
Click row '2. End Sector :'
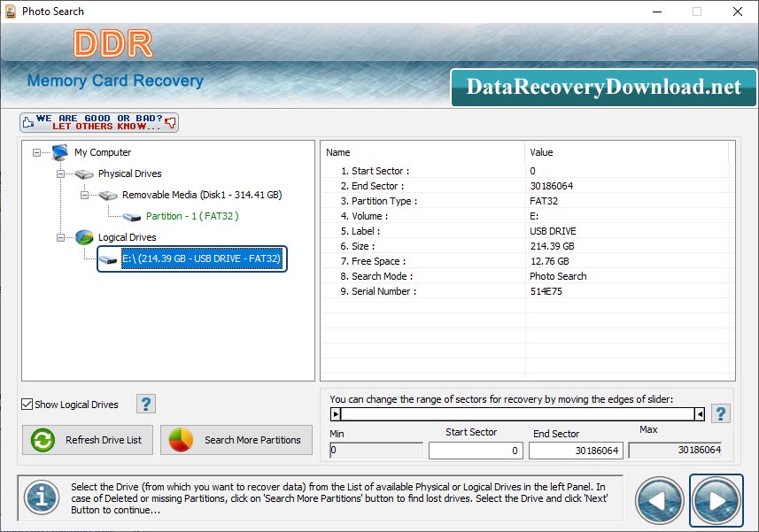click(x=527, y=186)
